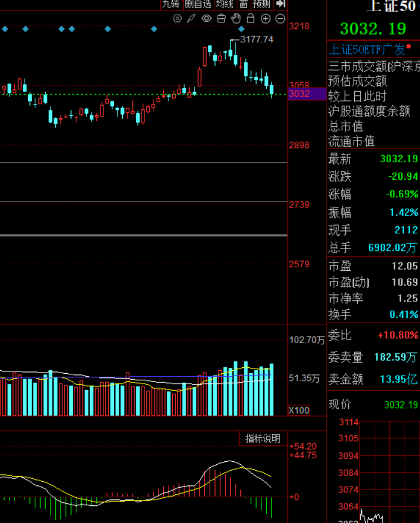Click the 上证50ETF广发 link

coord(367,50)
